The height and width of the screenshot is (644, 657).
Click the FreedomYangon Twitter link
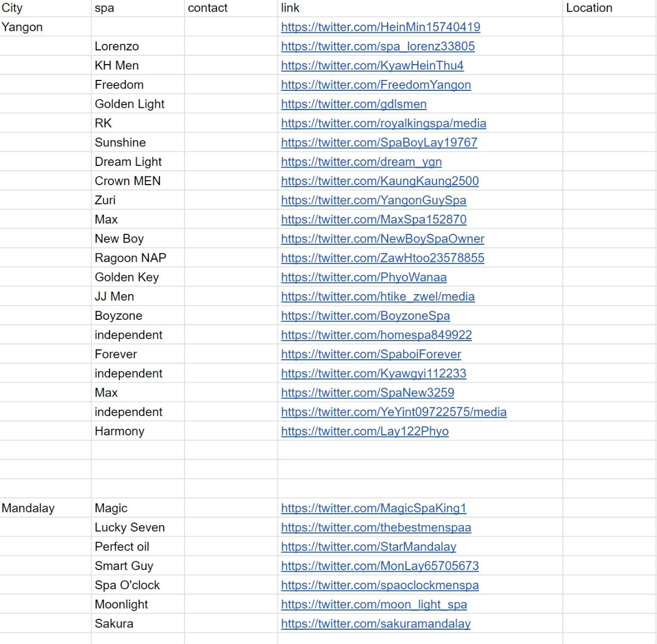point(376,84)
